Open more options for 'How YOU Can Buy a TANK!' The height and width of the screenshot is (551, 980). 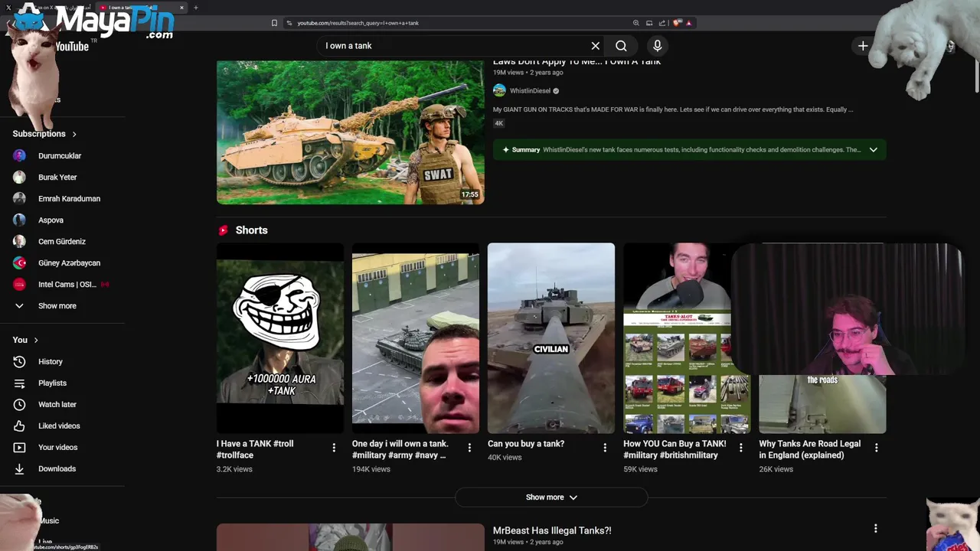coord(740,448)
